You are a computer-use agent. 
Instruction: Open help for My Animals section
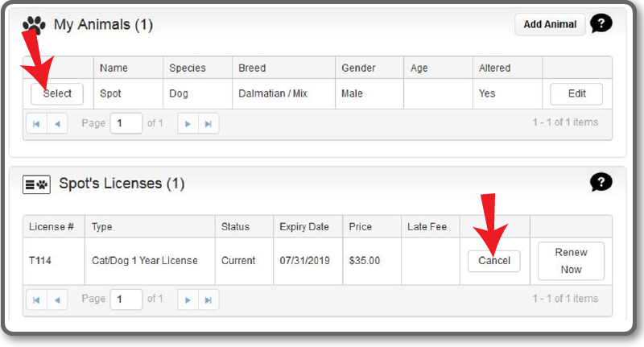click(x=601, y=23)
